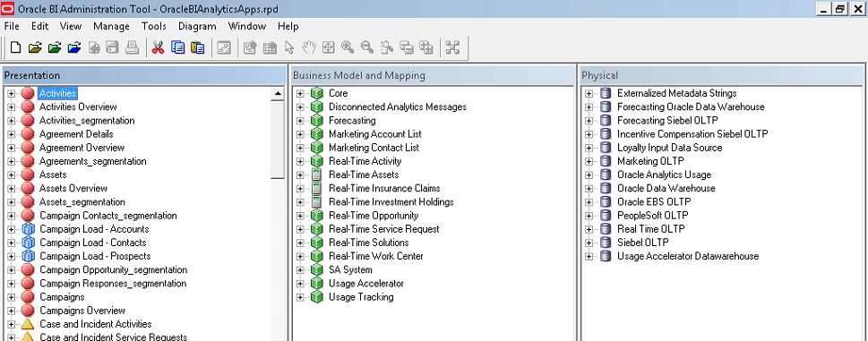Click the grey icon beside Real-Time Assets

coord(316,175)
